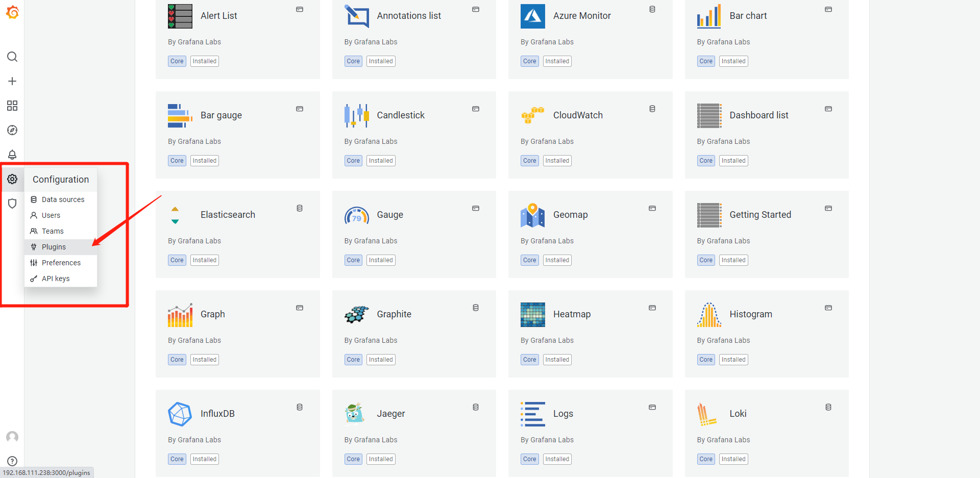The image size is (980, 478).
Task: Click the Annotations list plugin icon
Action: [357, 16]
